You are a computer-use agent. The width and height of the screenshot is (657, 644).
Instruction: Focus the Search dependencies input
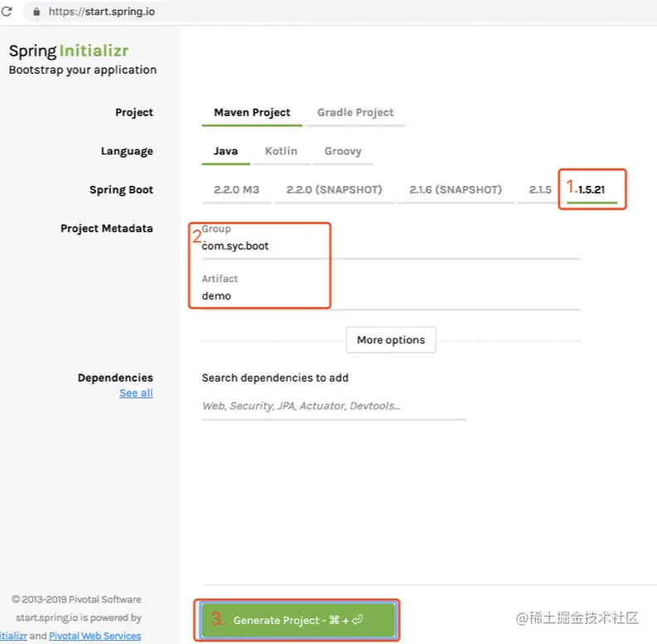pos(334,406)
